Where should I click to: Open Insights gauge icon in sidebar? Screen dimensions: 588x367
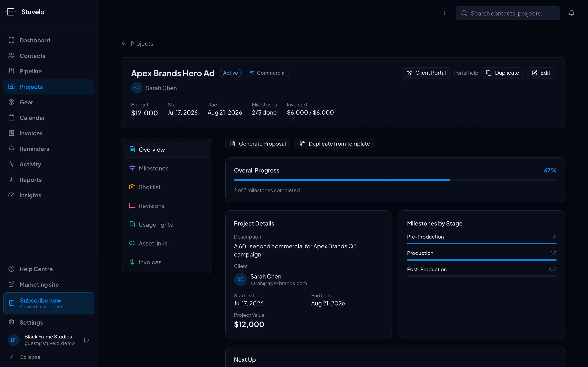click(x=11, y=195)
